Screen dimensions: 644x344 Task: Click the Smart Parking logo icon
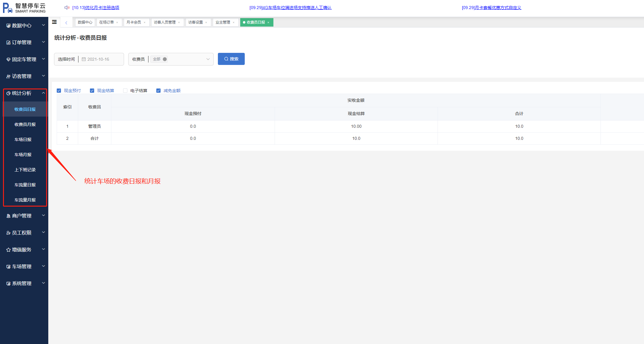pos(8,8)
